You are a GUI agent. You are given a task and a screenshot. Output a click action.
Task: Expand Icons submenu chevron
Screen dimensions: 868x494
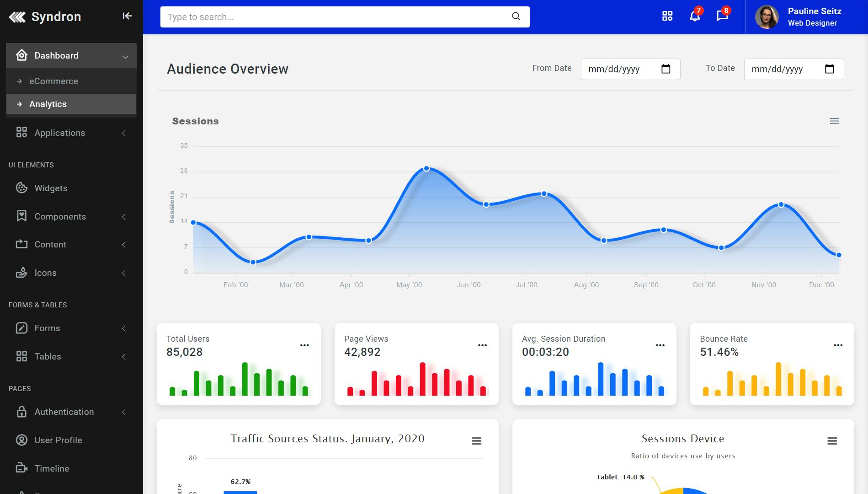coord(124,273)
